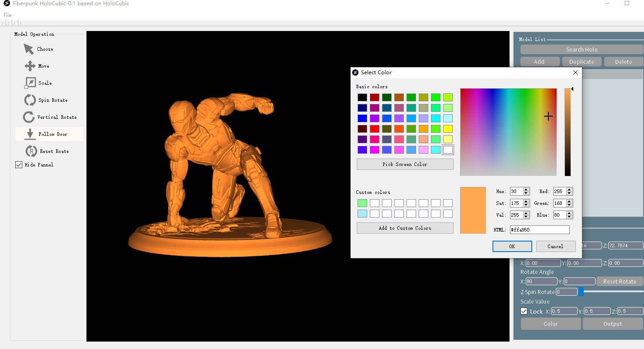Viewport: 644px width, 349px height.
Task: Pick the pure red basic swatch
Action: pyautogui.click(x=375, y=129)
